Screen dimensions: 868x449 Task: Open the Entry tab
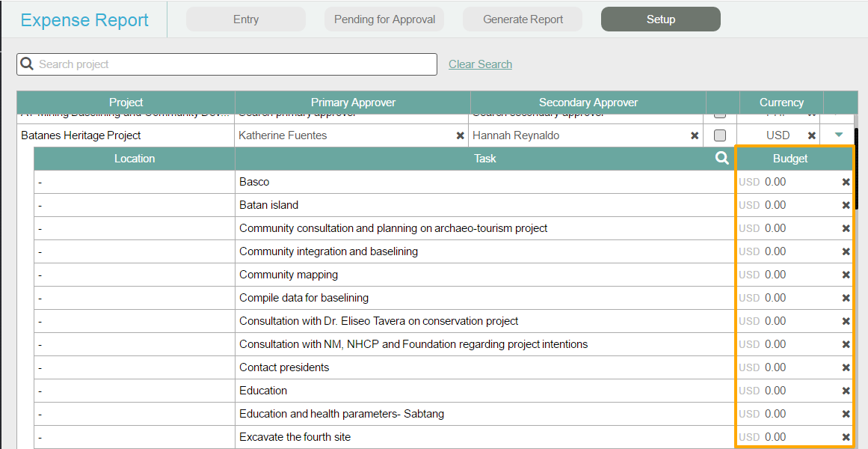(246, 19)
